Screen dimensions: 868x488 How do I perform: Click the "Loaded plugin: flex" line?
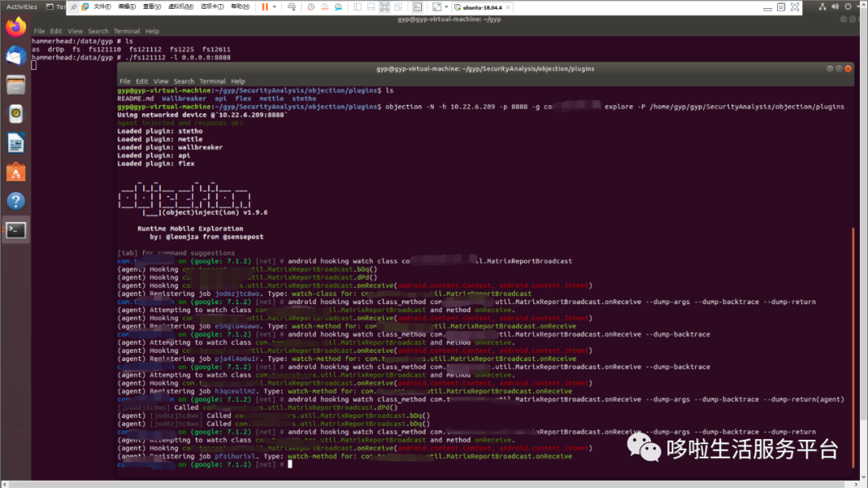156,164
